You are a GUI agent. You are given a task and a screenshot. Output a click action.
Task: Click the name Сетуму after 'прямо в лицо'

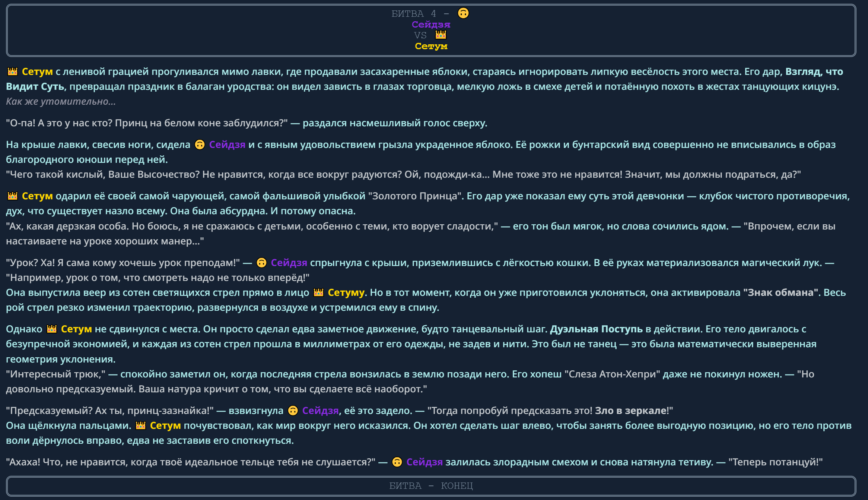(346, 293)
